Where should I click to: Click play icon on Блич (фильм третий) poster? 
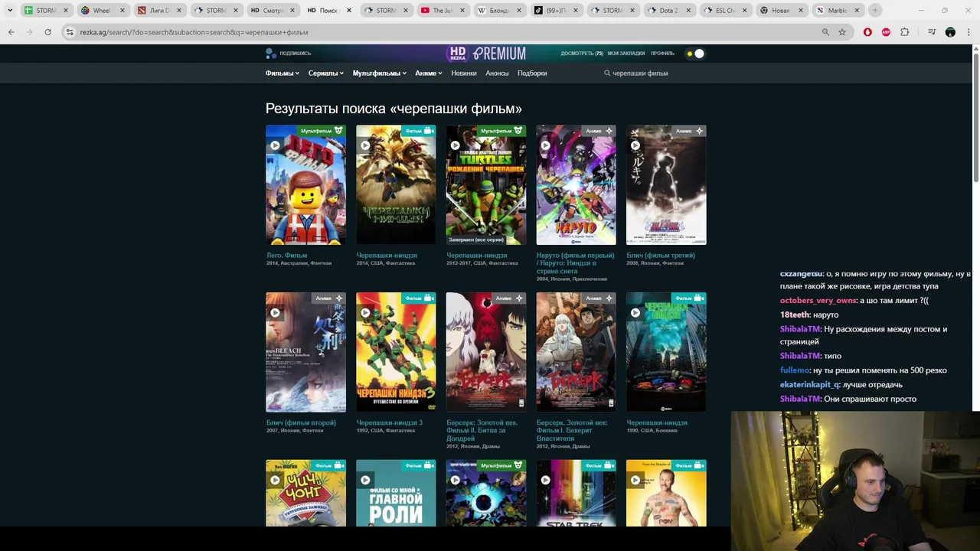[635, 145]
